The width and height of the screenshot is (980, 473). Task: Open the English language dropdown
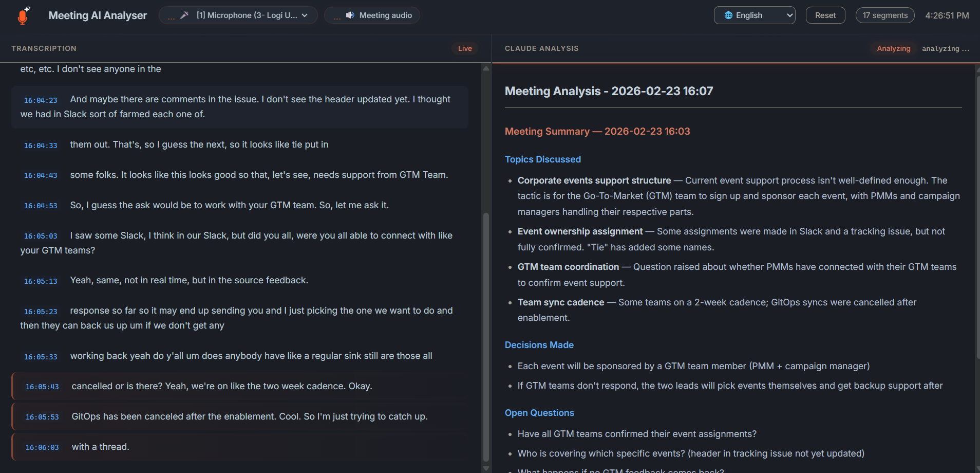[x=755, y=15]
